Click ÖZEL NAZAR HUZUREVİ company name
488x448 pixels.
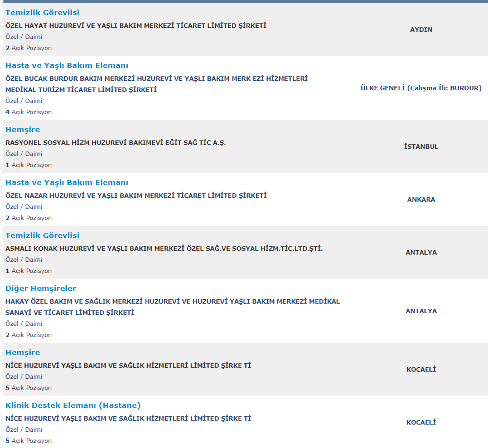136,196
